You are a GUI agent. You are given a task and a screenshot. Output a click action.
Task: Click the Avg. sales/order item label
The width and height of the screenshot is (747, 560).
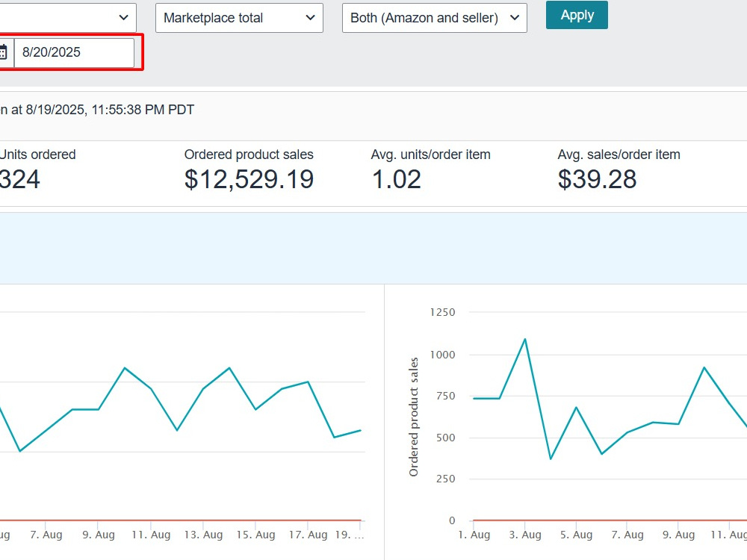[619, 155]
